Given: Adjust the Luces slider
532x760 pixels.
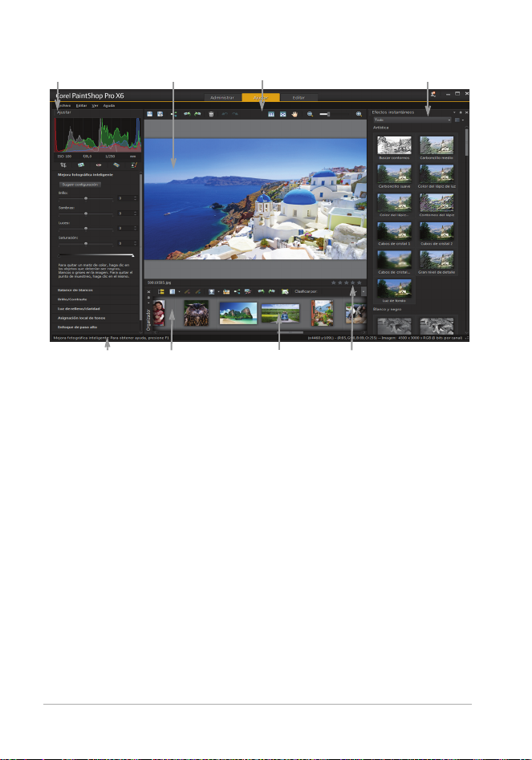Looking at the screenshot, I should (86, 228).
